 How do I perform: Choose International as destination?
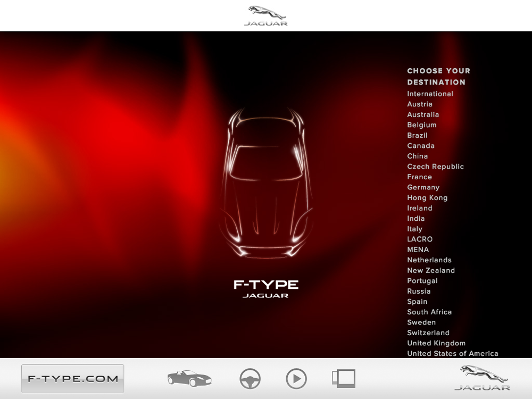430,94
